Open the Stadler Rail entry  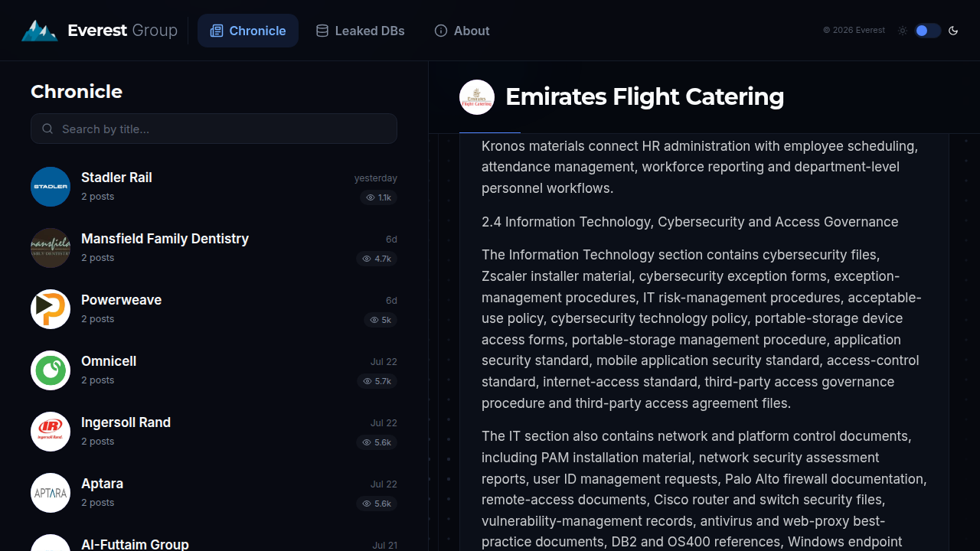pyautogui.click(x=214, y=187)
